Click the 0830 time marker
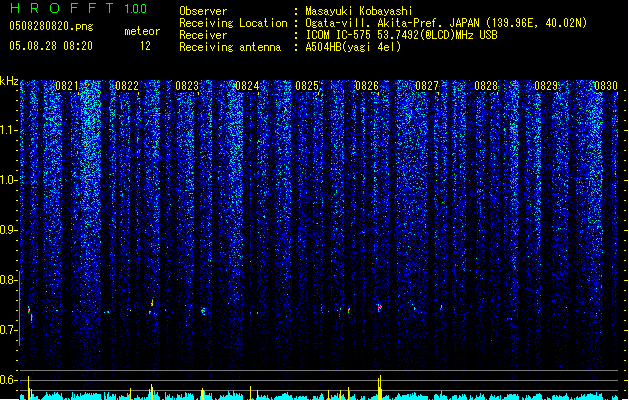629x400 pixels. coord(606,86)
